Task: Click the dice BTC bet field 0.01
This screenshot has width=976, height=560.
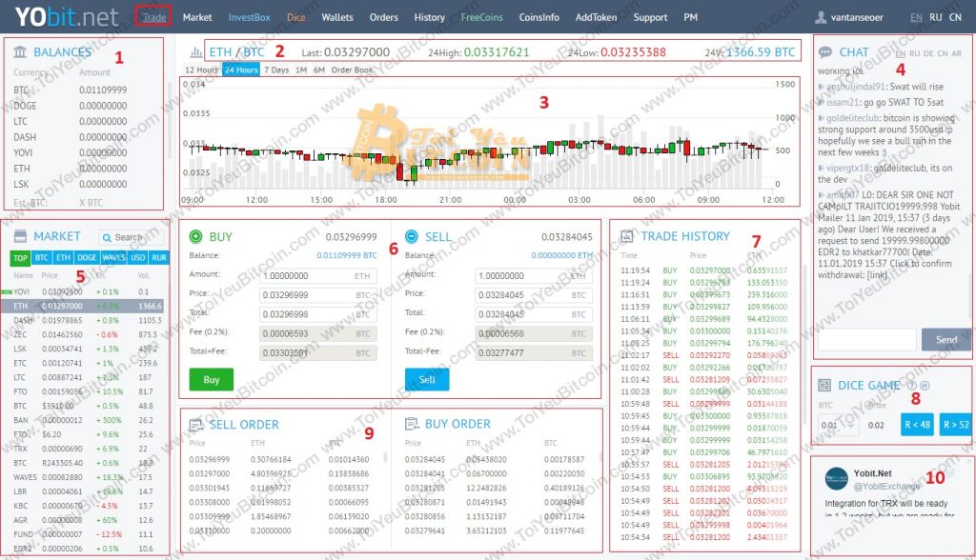Action: [x=837, y=425]
